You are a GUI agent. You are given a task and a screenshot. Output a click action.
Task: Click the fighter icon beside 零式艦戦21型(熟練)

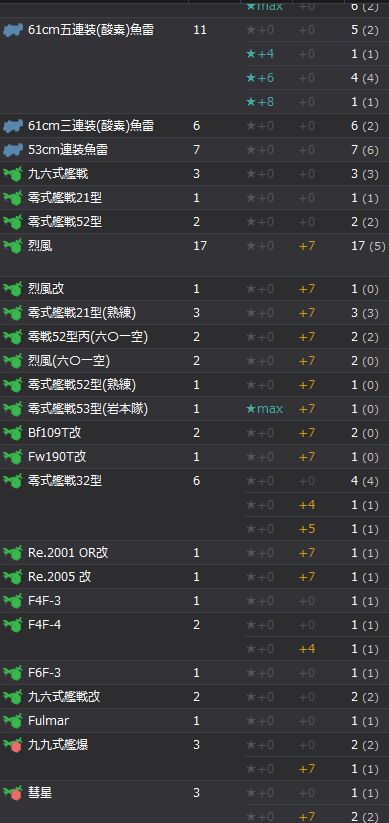[x=13, y=313]
